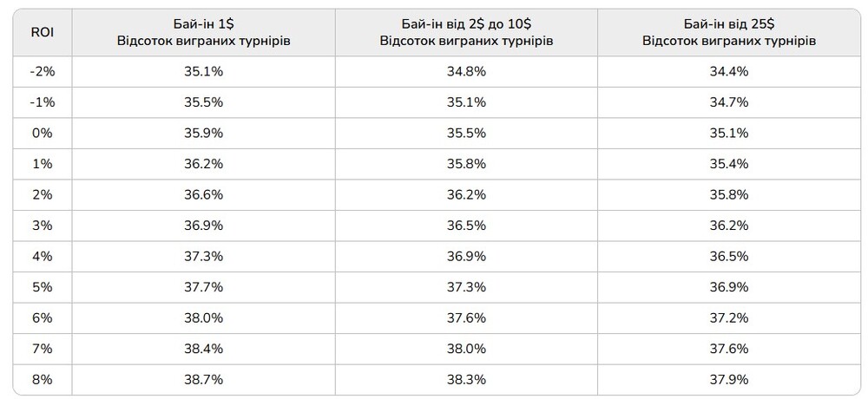Select the 8% ROI row label
The width and height of the screenshot is (868, 399).
click(42, 380)
